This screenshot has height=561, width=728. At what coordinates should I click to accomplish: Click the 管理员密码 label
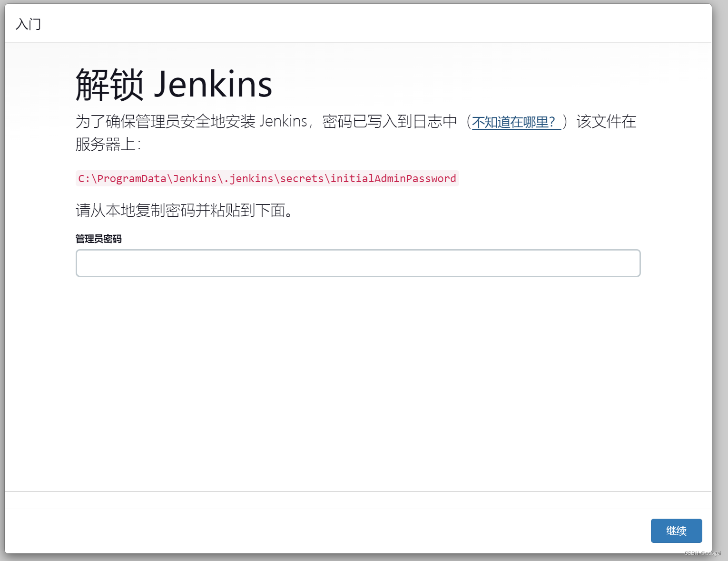tap(98, 239)
